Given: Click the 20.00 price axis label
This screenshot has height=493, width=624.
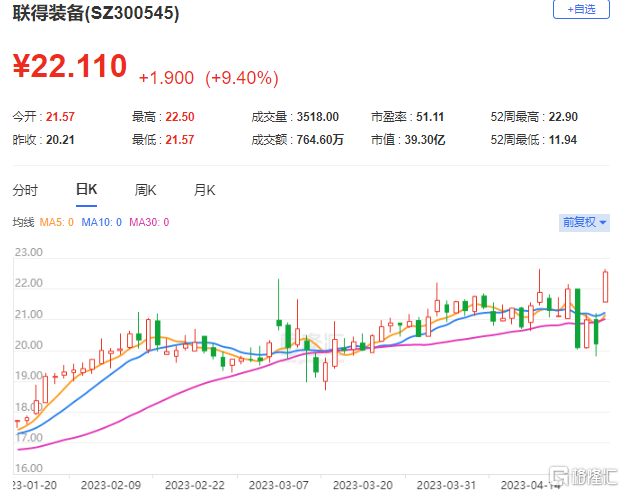Looking at the screenshot, I should pyautogui.click(x=28, y=345).
